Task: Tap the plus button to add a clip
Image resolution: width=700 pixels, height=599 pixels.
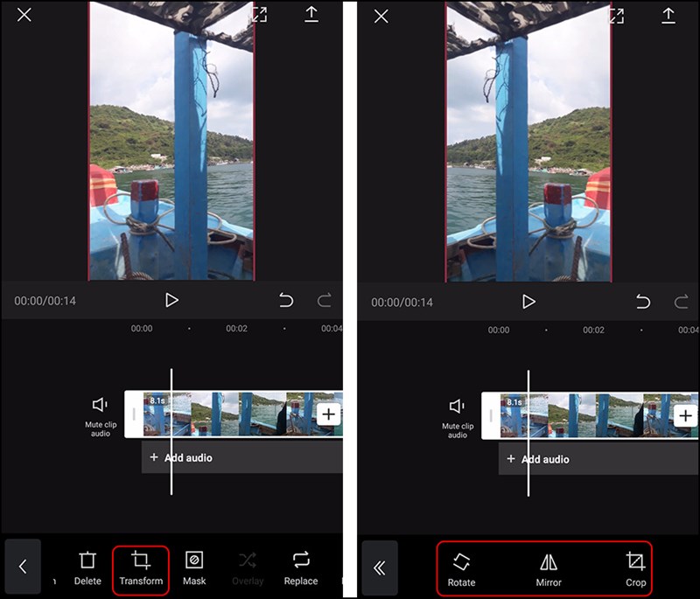Action: pos(327,414)
